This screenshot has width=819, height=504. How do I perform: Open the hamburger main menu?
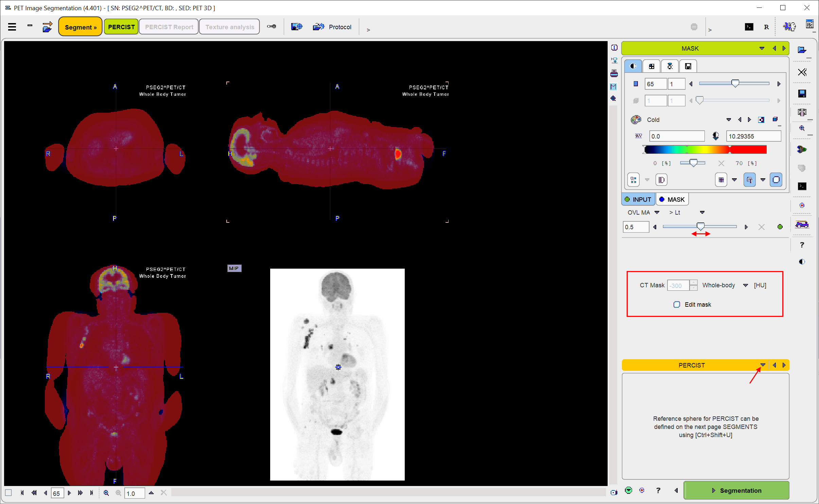[x=12, y=27]
